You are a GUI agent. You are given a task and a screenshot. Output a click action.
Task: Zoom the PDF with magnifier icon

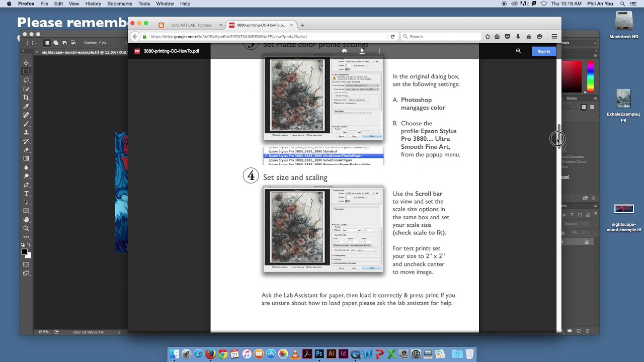pyautogui.click(x=518, y=51)
